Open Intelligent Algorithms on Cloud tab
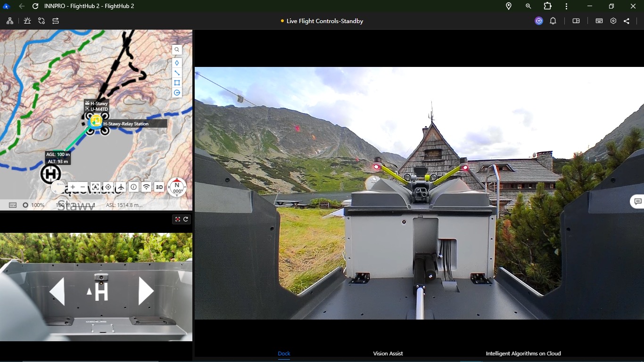 [x=523, y=354]
